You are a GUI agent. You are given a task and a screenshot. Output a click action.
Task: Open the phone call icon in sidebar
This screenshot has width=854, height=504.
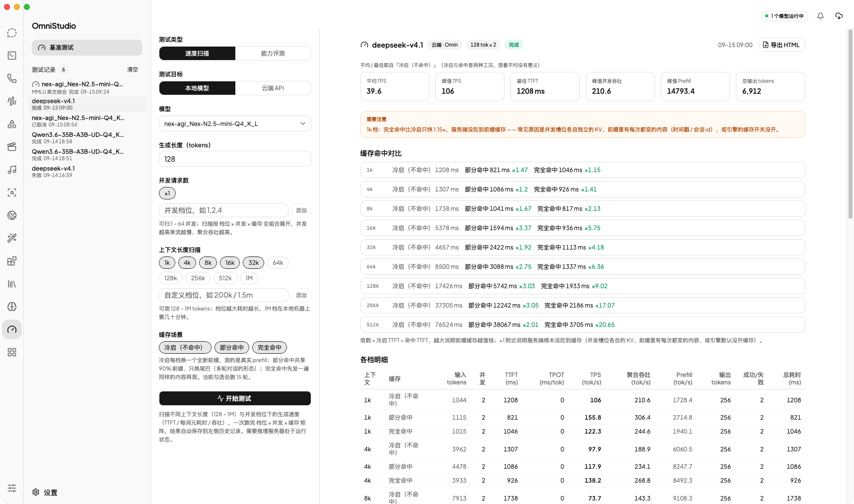point(12,78)
